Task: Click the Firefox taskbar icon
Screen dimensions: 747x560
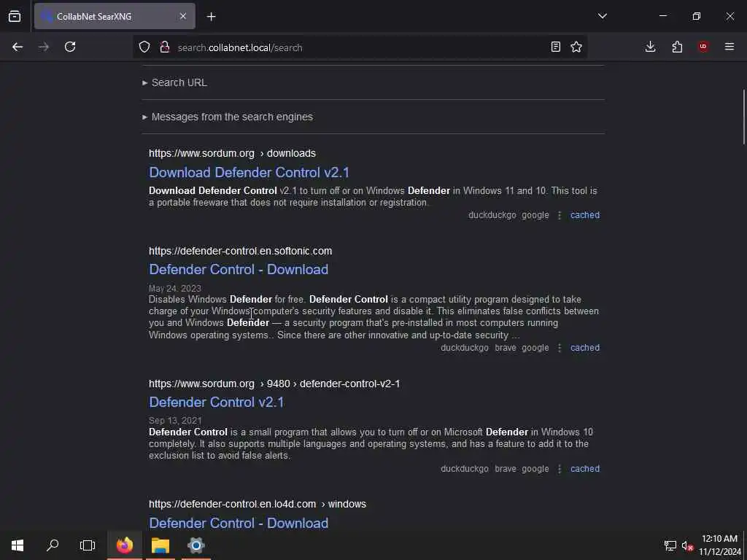Action: click(124, 545)
